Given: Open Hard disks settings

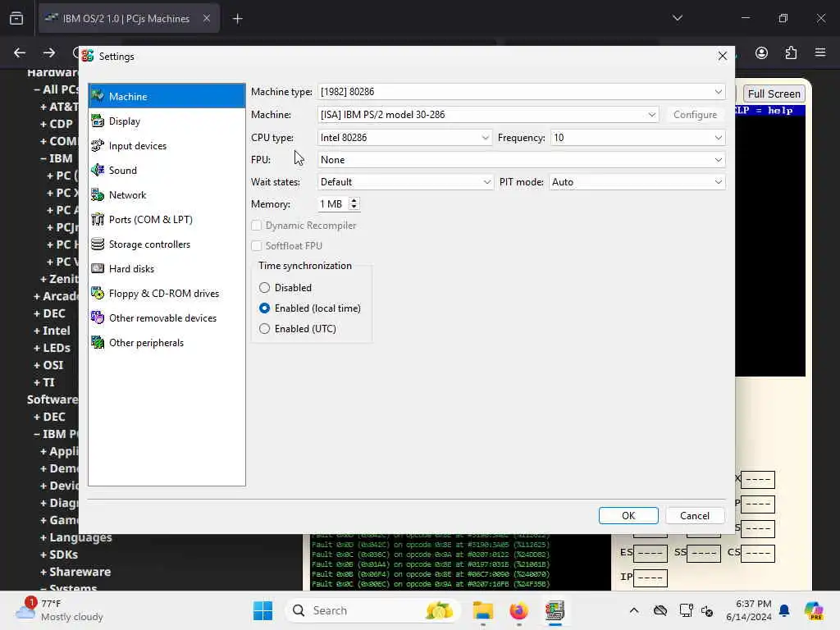Looking at the screenshot, I should (167, 269).
